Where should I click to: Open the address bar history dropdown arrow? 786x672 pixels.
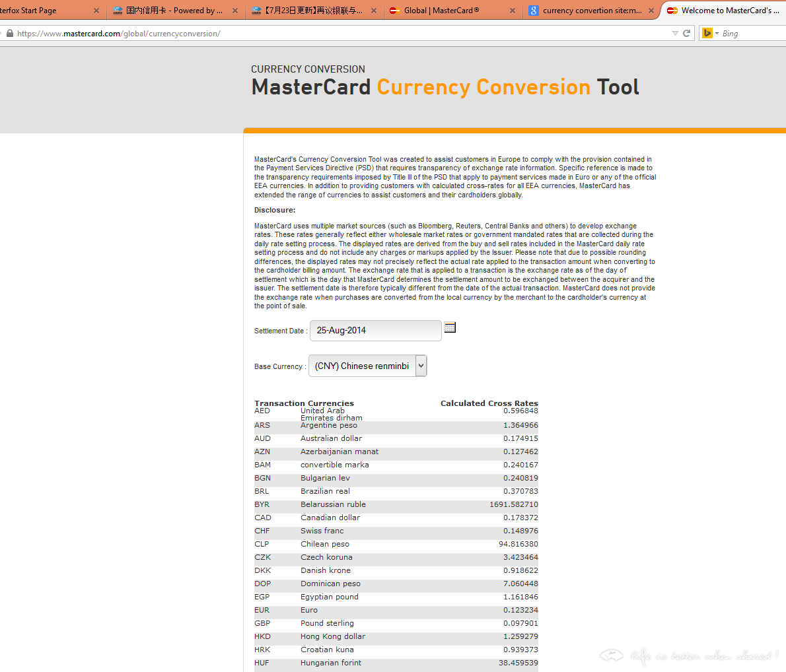tap(675, 34)
